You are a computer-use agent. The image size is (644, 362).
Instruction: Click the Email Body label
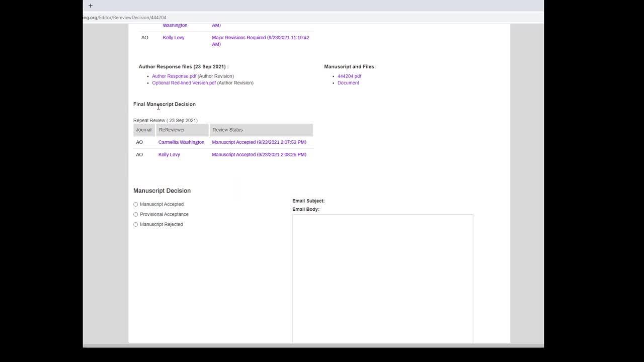(306, 210)
